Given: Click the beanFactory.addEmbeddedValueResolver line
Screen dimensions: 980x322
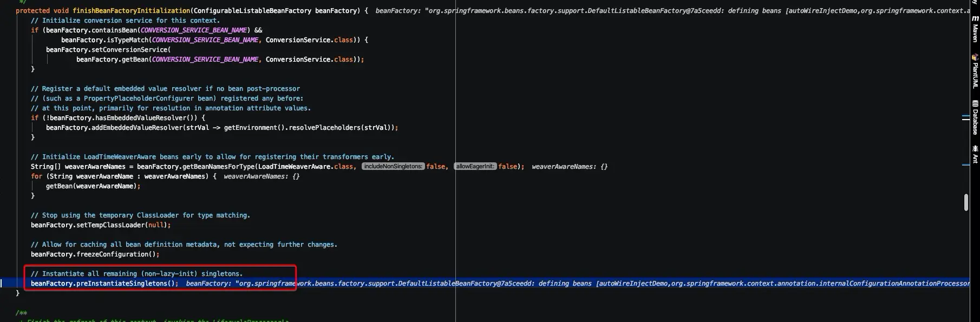Looking at the screenshot, I should 222,127.
